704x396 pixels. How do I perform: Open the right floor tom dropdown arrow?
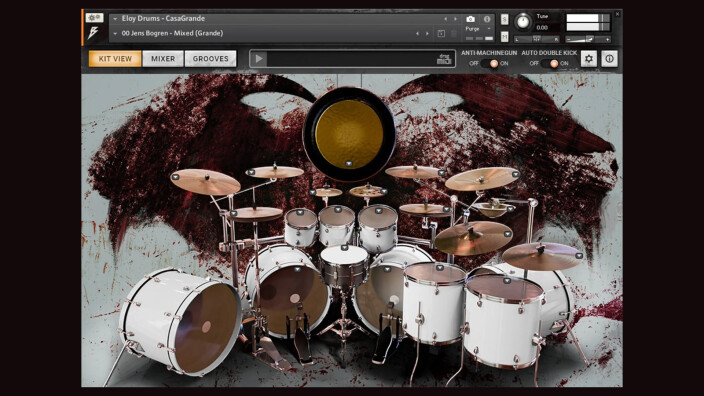pos(507,281)
